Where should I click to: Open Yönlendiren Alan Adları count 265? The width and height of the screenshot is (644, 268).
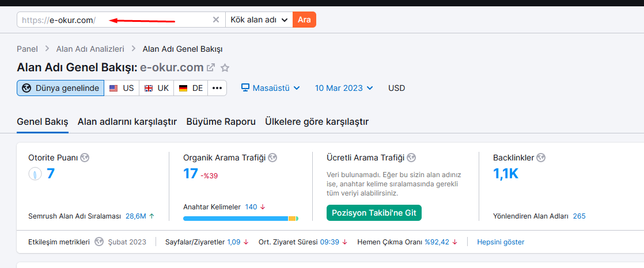579,216
